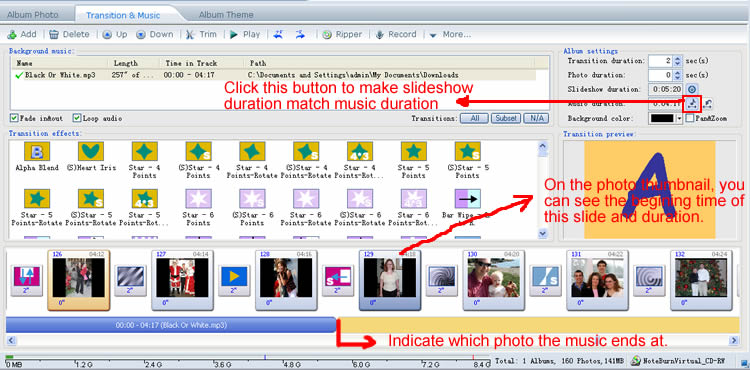The image size is (750, 370).
Task: Move the track Down in the list
Action: coord(154,34)
